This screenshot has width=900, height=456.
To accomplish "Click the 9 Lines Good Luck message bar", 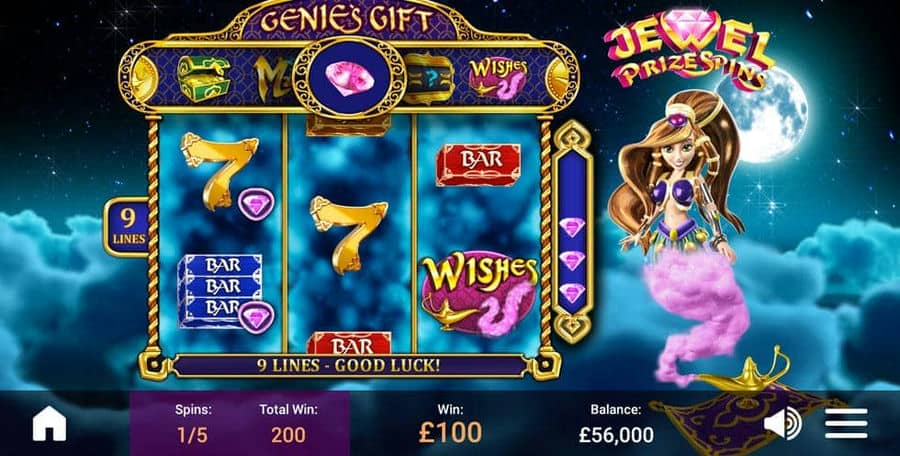I will click(349, 366).
